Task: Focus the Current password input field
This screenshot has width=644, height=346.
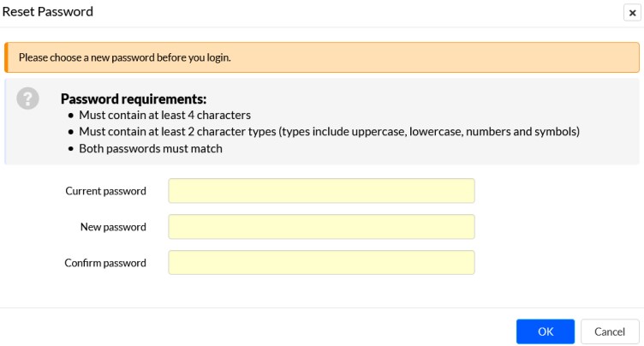Action: tap(322, 191)
